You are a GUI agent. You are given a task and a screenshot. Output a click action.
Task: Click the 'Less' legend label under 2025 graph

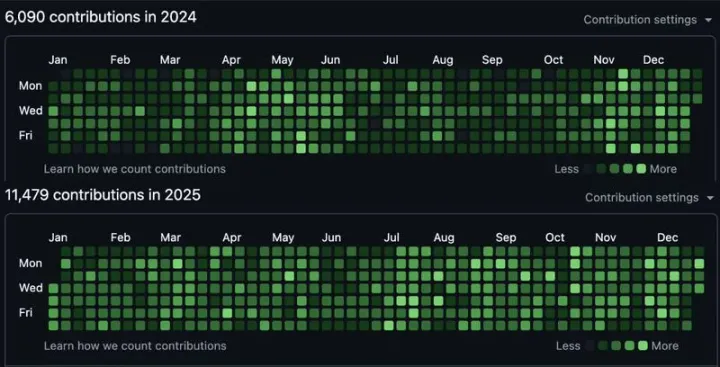click(568, 346)
